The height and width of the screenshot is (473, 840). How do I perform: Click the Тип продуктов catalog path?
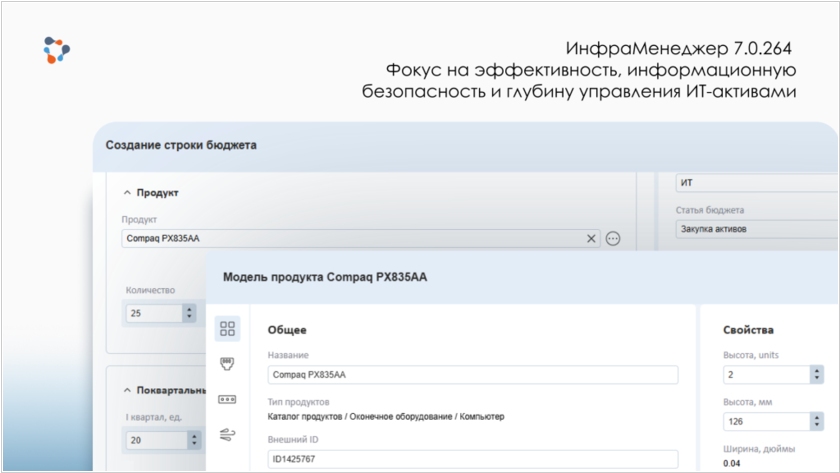pyautogui.click(x=386, y=416)
